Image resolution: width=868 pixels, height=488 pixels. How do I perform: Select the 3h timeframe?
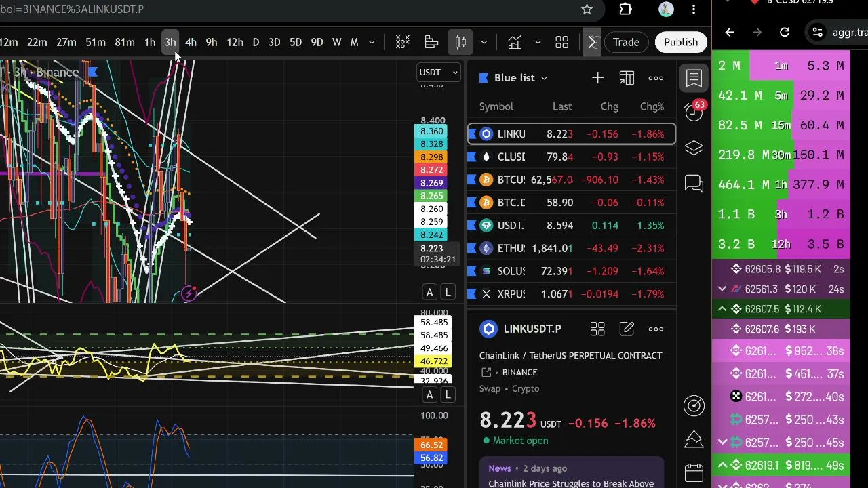[170, 43]
